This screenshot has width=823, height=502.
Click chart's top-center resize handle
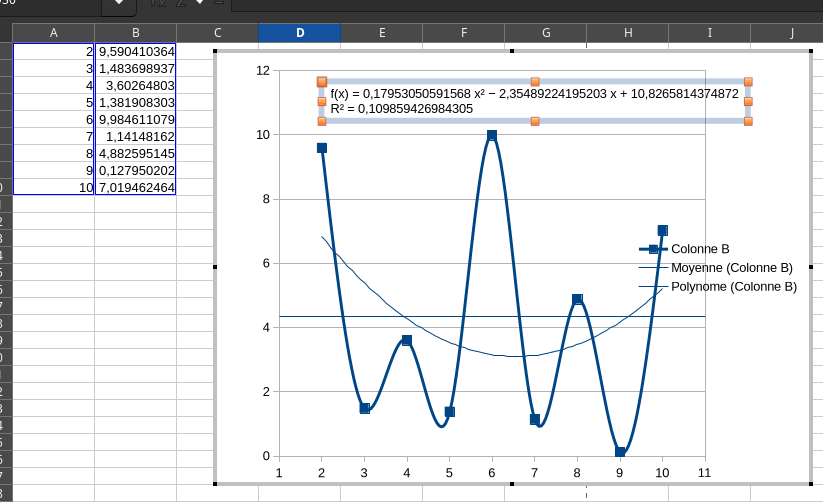pos(512,50)
